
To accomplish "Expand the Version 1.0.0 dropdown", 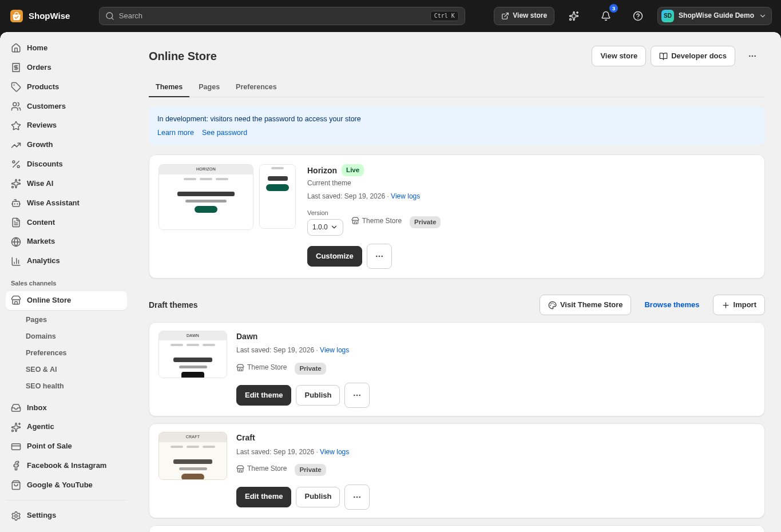I will coord(325,227).
